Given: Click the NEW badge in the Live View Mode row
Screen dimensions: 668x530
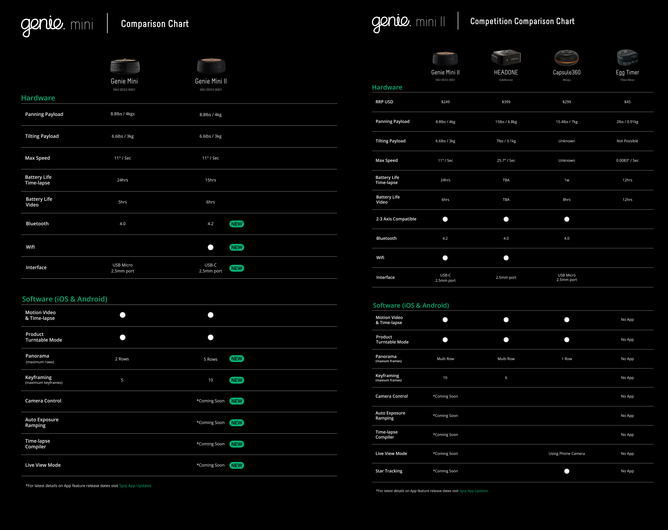Looking at the screenshot, I should tap(237, 465).
